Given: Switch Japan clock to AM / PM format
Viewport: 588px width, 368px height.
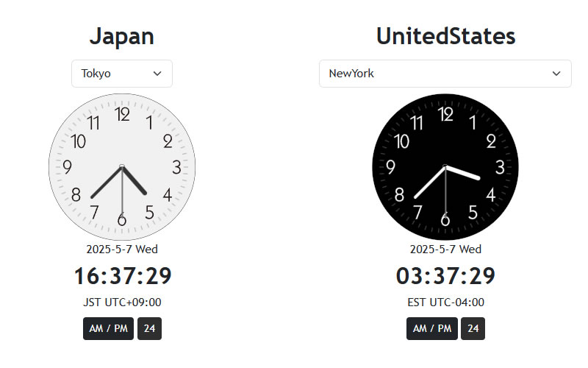Looking at the screenshot, I should click(108, 328).
